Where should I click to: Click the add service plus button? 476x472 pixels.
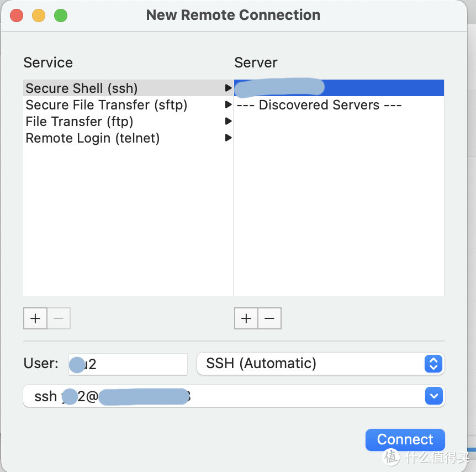pyautogui.click(x=35, y=318)
